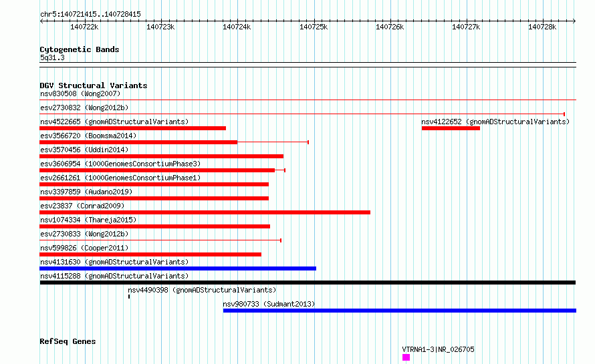Image resolution: width=595 pixels, height=364 pixels.
Task: Click the nsv4122652 gnomAD variant red bar
Action: [x=451, y=128]
